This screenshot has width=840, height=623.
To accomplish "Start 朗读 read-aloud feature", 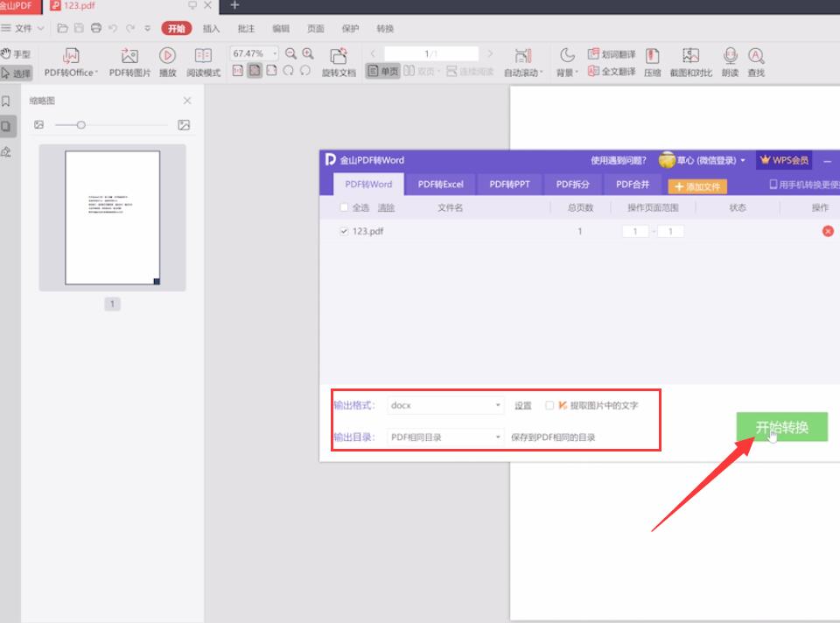I will (730, 63).
